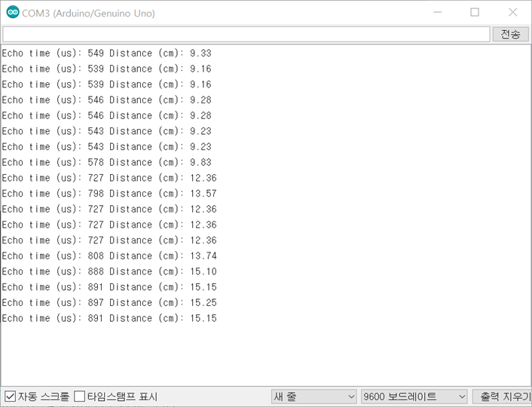Close the COM3 serial monitor window
The height and width of the screenshot is (407, 532).
(512, 13)
